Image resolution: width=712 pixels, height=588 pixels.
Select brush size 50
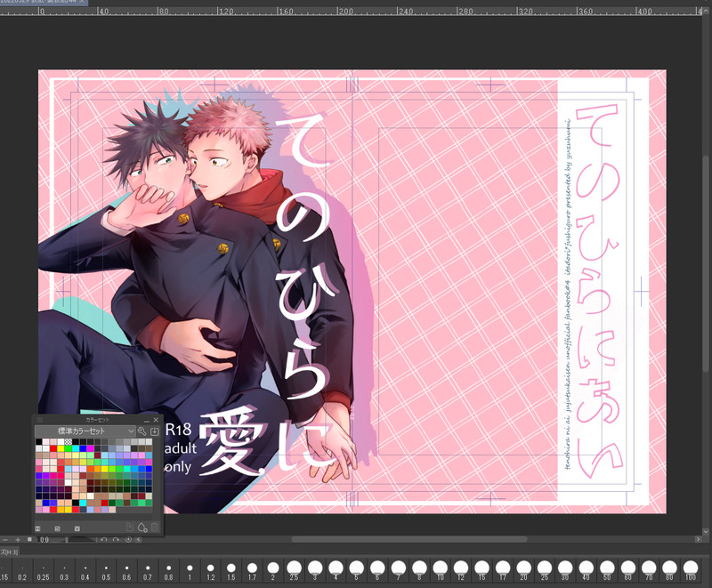click(x=607, y=571)
